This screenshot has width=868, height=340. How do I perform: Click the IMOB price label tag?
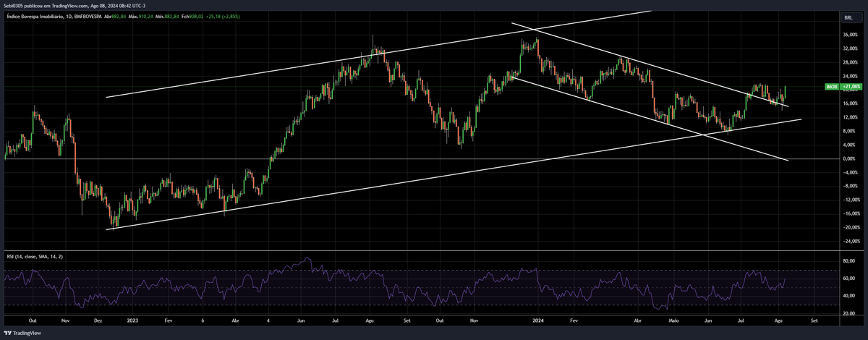[x=830, y=87]
